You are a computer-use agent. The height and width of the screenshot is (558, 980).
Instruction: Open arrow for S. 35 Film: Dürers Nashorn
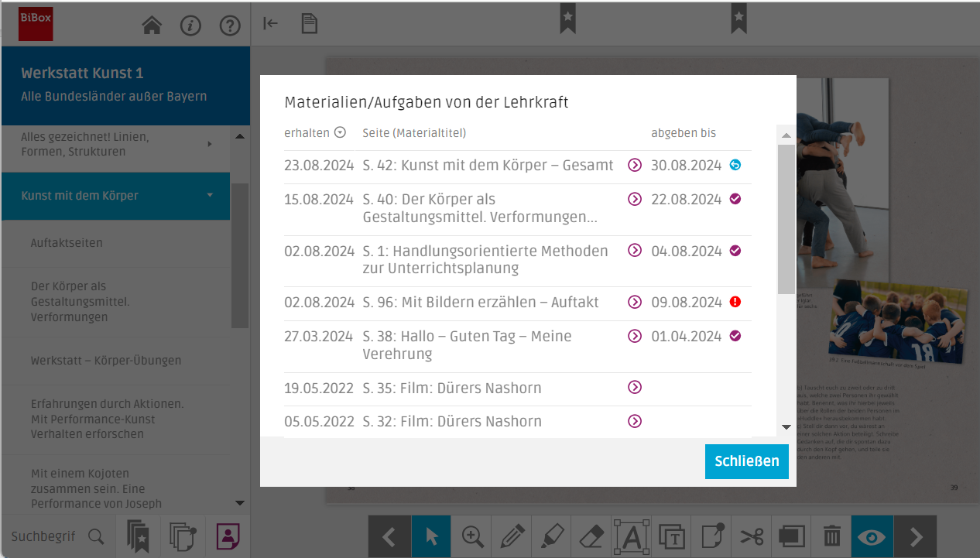coord(635,387)
